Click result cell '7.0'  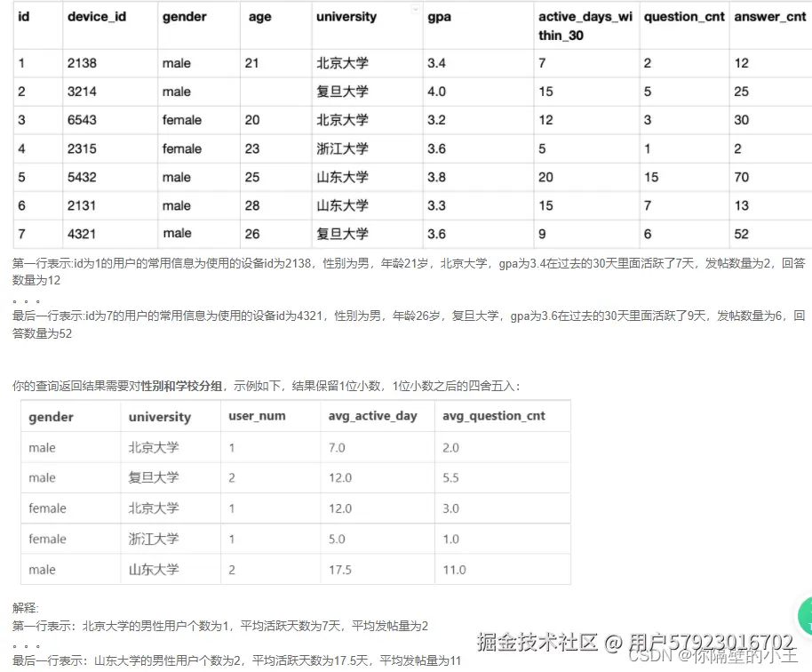point(337,448)
